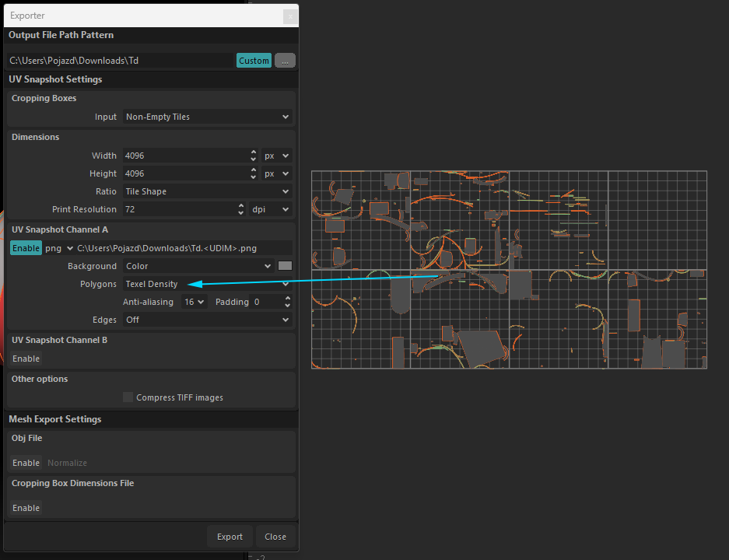This screenshot has height=560, width=729.
Task: Enable UV Snapshot Channel B
Action: click(x=26, y=359)
